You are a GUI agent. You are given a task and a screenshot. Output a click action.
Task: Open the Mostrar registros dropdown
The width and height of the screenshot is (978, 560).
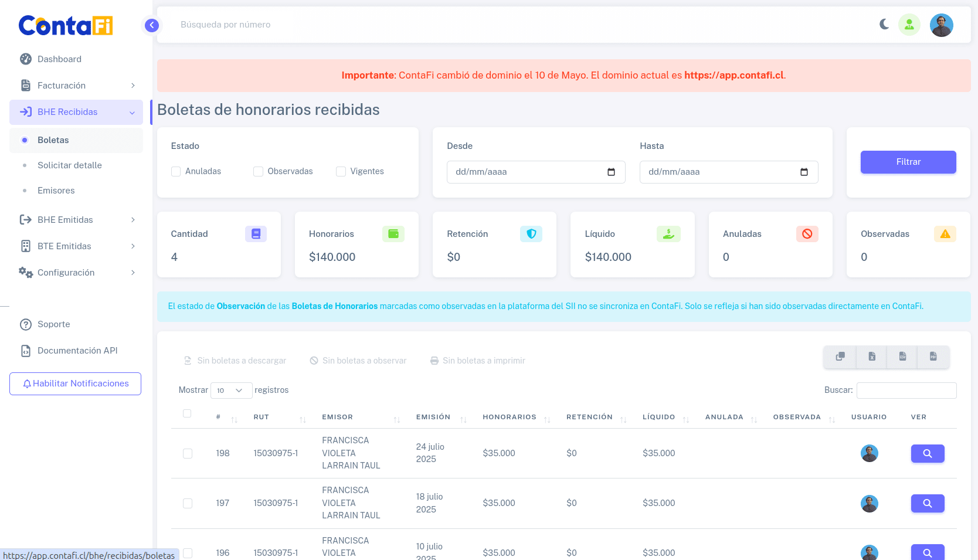pos(231,390)
